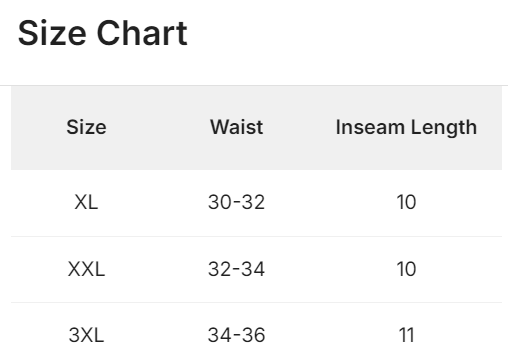
Task: Click the XL size cell
Action: pos(86,202)
